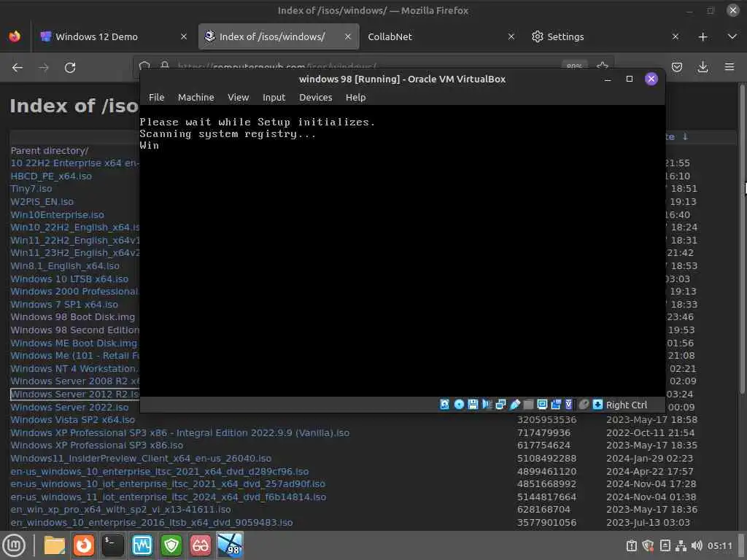This screenshot has width=747, height=560.
Task: Click the Firefox icon in the taskbar
Action: (84, 545)
